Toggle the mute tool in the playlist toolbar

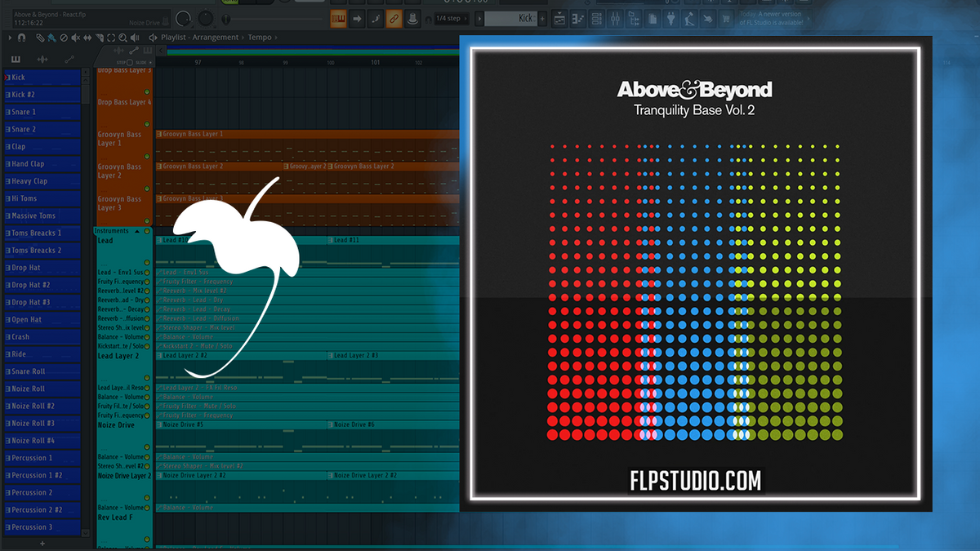(x=76, y=37)
